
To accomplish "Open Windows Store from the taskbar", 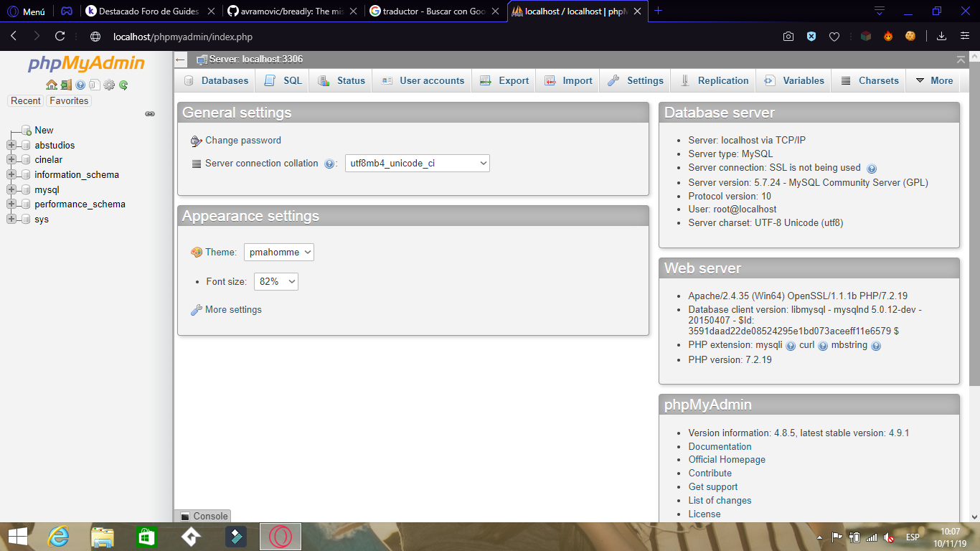I will [146, 537].
